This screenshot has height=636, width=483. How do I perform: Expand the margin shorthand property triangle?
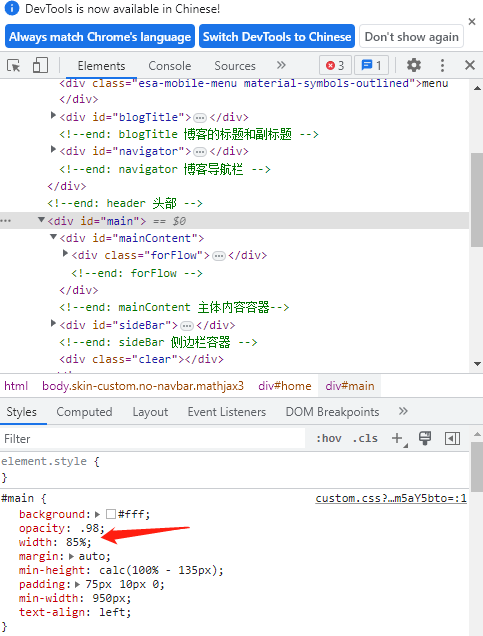[x=72, y=556]
